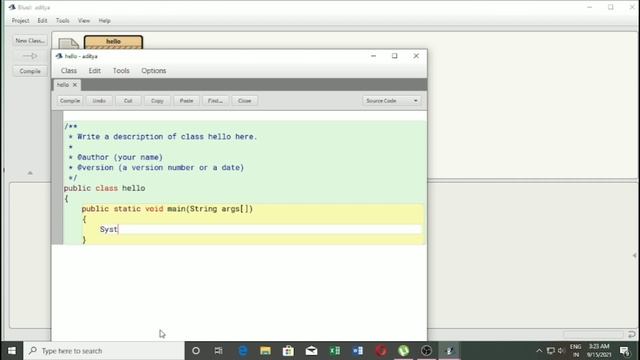Open the Windows Start menu

point(11,351)
